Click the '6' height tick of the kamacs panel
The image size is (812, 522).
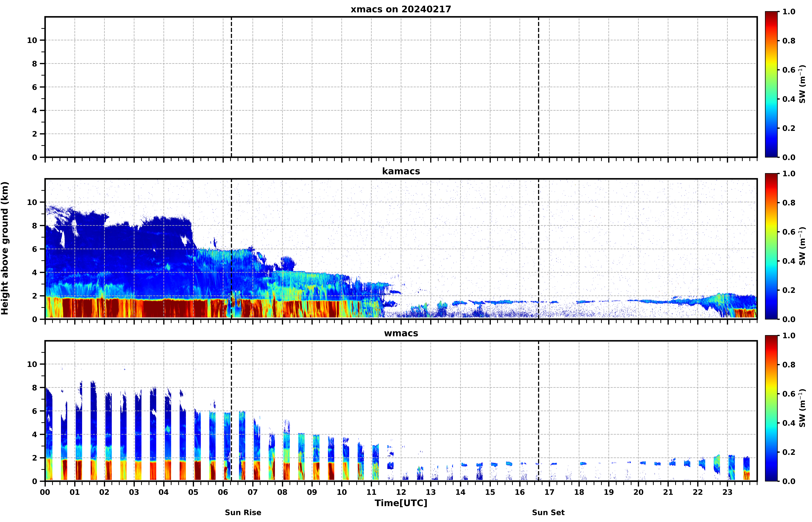pos(35,249)
